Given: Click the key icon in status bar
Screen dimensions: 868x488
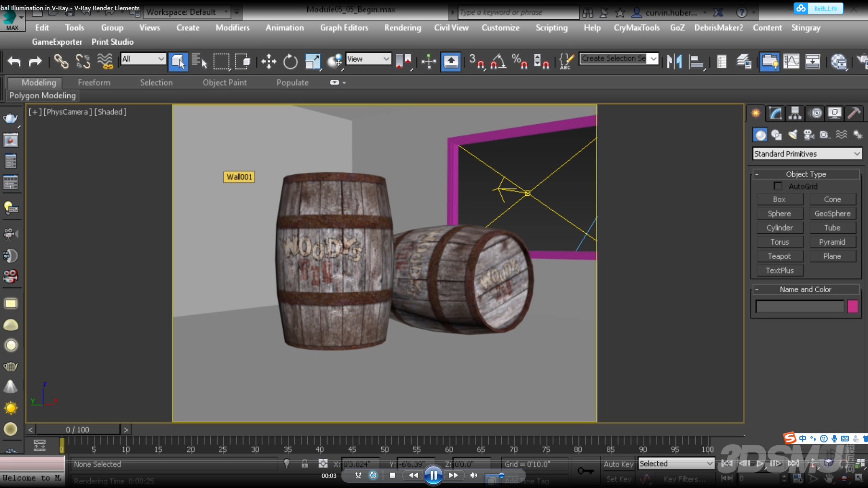Looking at the screenshot, I should click(x=585, y=470).
